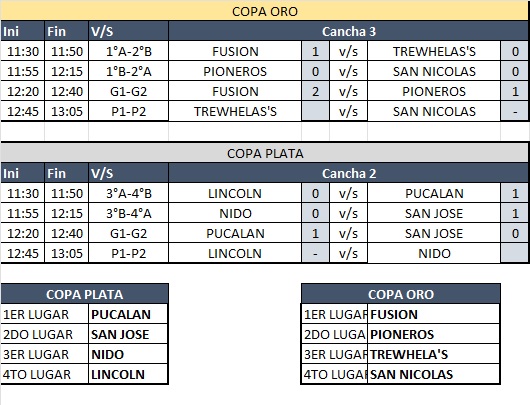Click the Cancha 2 header cell

tap(348, 173)
